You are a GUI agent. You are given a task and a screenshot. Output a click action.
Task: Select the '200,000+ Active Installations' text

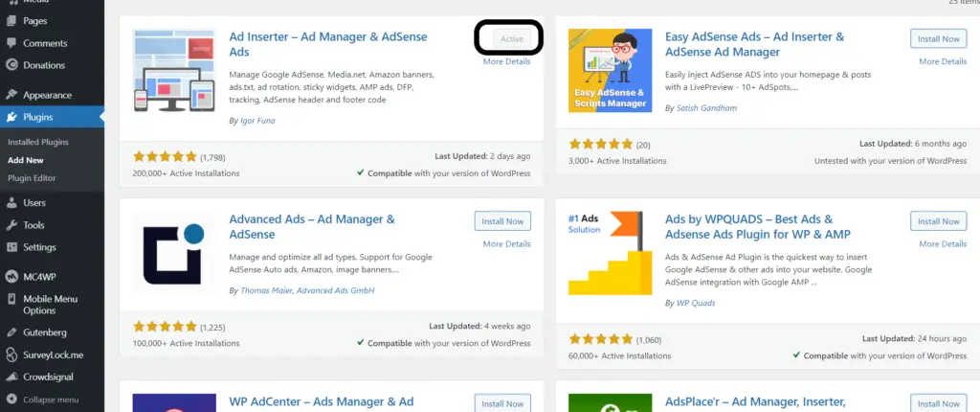(x=186, y=173)
